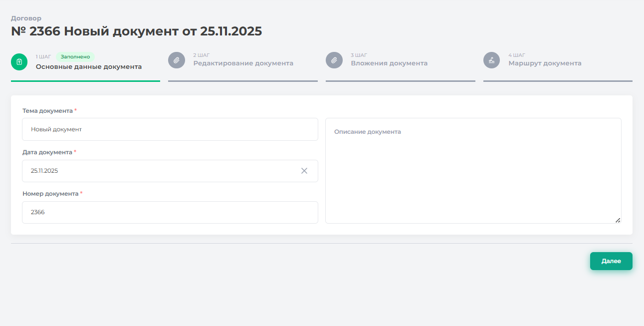Click the 'Номер документа' field label

pyautogui.click(x=50, y=194)
